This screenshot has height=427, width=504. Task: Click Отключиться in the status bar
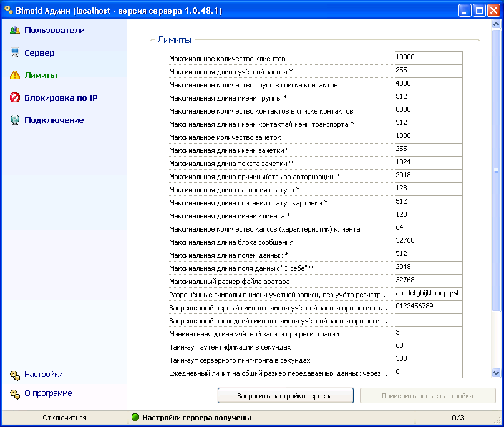(x=64, y=418)
